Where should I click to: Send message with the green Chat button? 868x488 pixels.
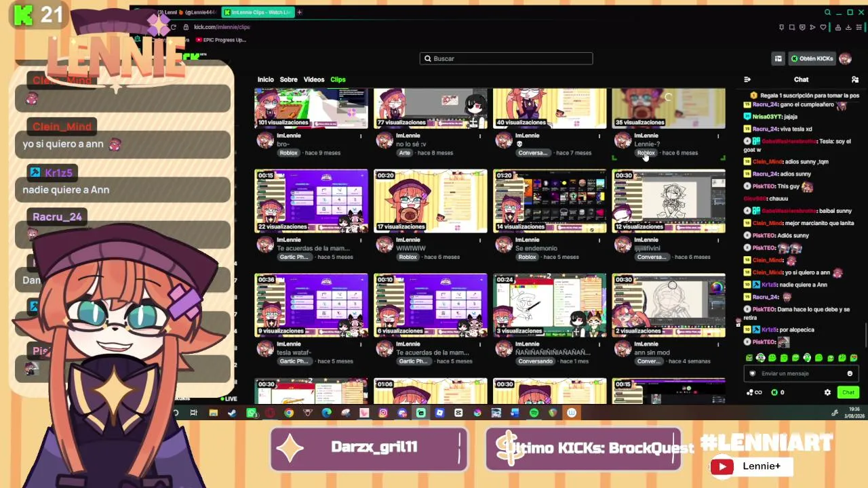coord(848,392)
